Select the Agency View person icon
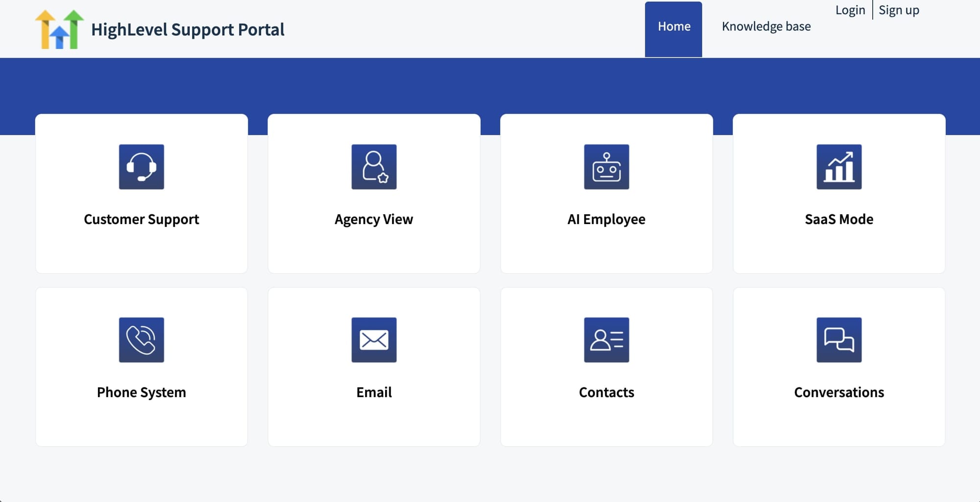Image resolution: width=980 pixels, height=502 pixels. pyautogui.click(x=374, y=167)
